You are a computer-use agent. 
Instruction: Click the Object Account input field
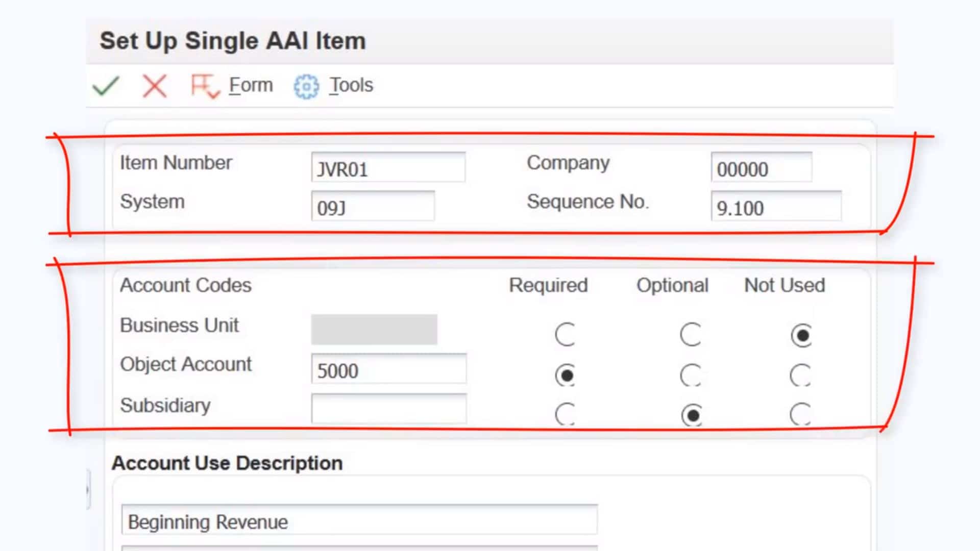(x=388, y=369)
